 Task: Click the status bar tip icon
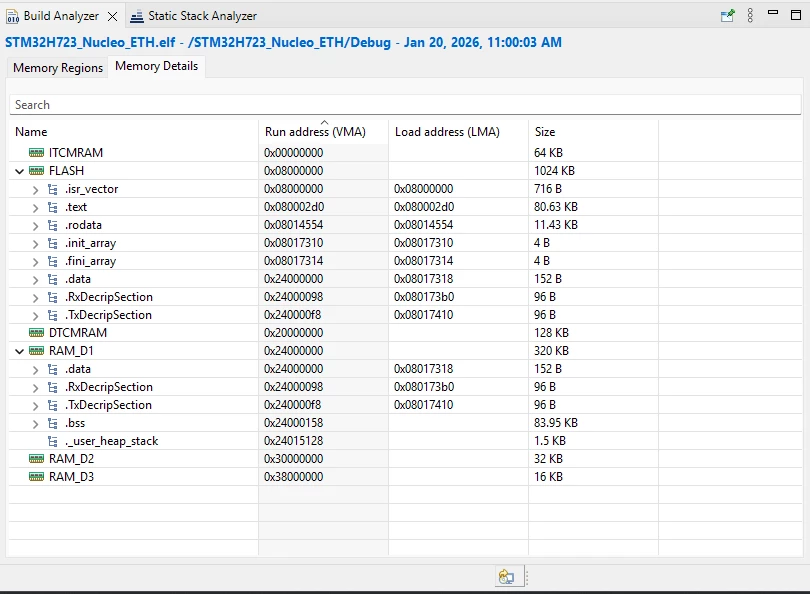(x=507, y=576)
